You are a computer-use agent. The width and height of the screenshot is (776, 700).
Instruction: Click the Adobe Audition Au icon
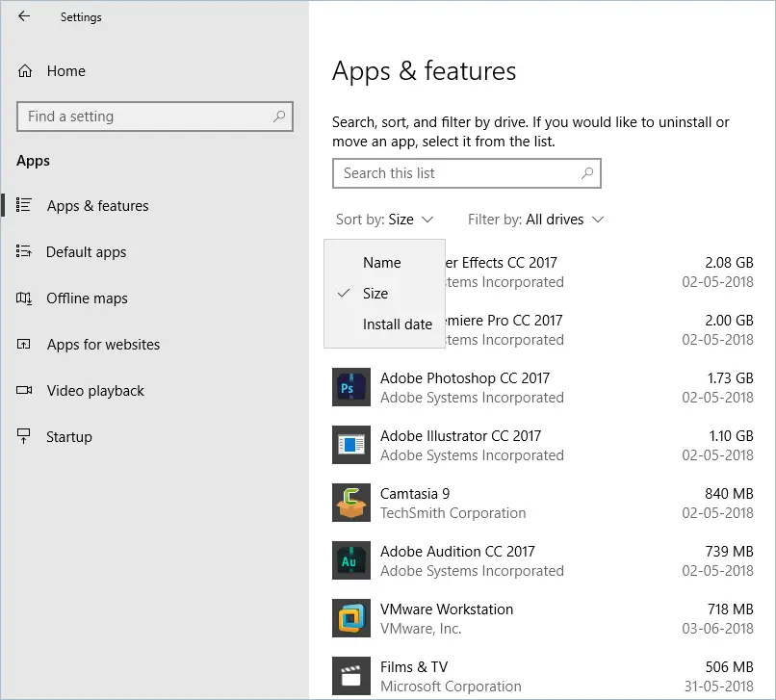click(x=351, y=560)
